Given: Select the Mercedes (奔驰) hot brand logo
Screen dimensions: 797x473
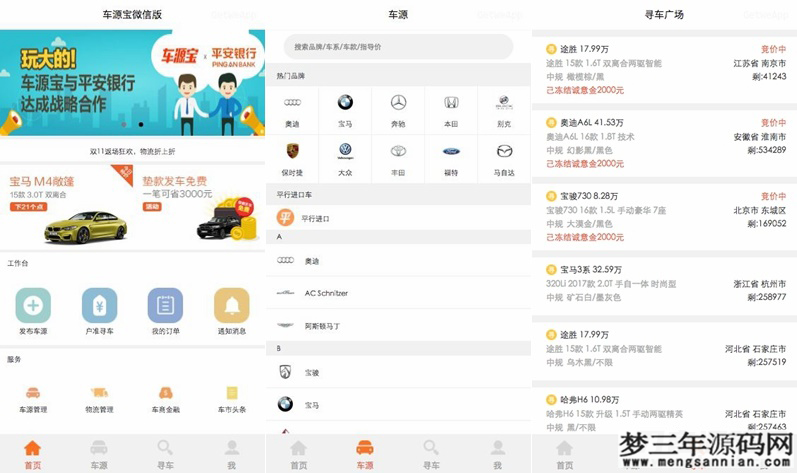Looking at the screenshot, I should click(x=398, y=102).
